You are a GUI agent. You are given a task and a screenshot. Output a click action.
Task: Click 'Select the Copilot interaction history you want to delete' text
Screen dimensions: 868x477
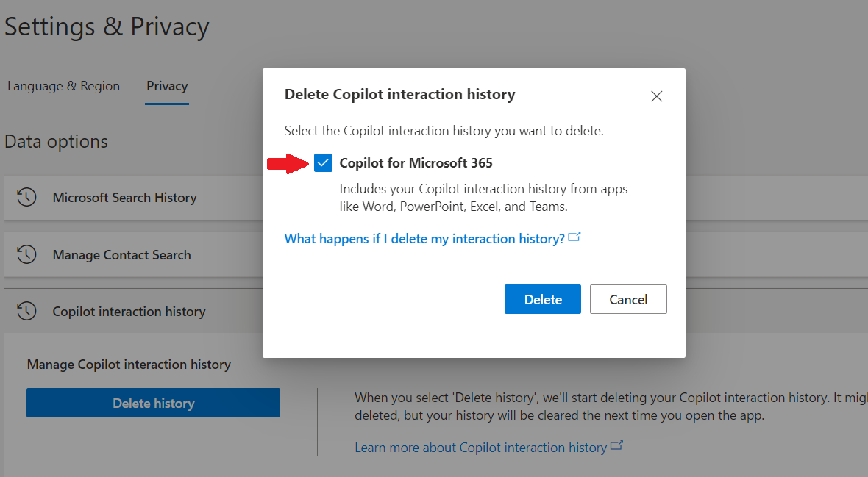coord(444,131)
